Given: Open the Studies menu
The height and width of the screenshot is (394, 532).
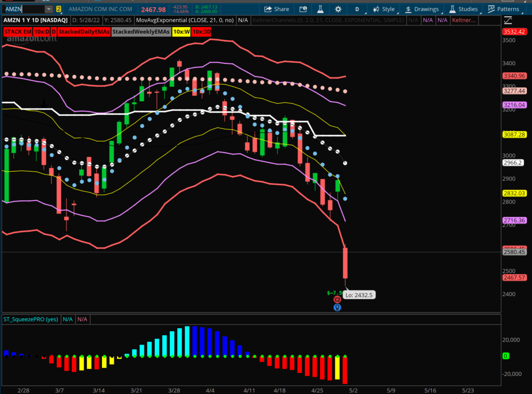Looking at the screenshot, I should (463, 9).
